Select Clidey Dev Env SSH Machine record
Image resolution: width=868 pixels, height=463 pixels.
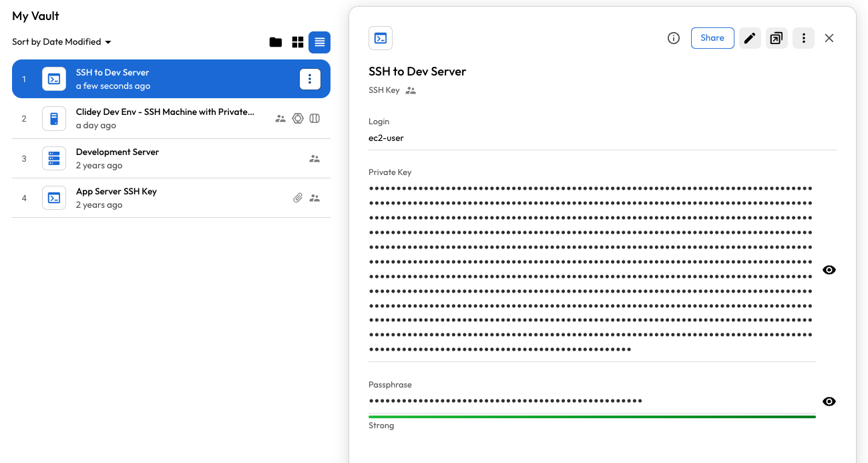(x=165, y=118)
